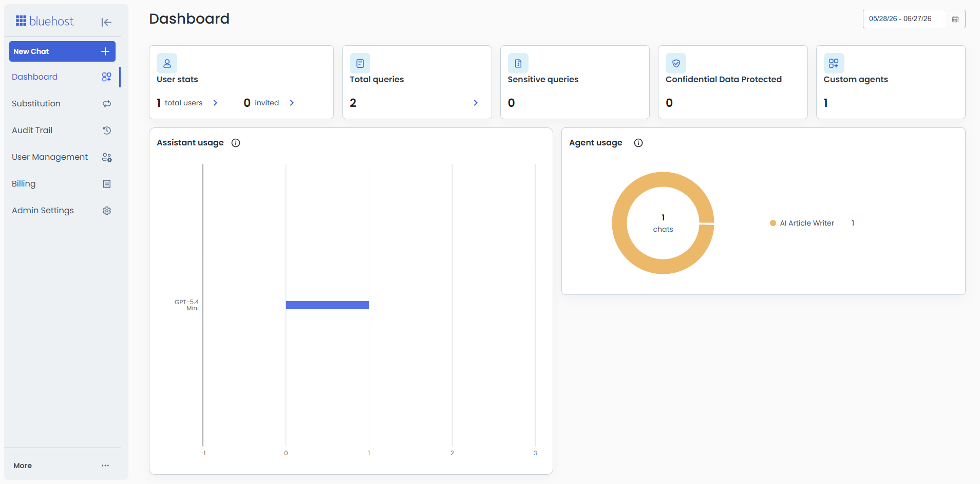Click the Agent usage heading
980x484 pixels.
(595, 143)
